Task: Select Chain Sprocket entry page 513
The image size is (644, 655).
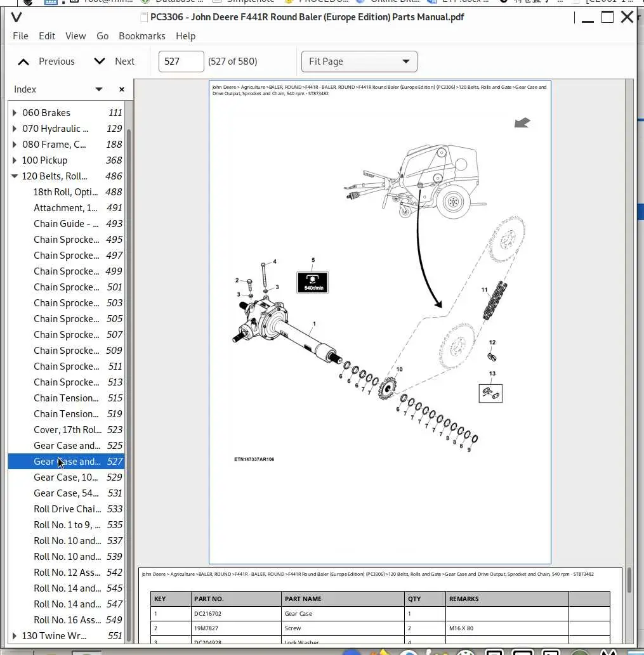Action: tap(66, 382)
